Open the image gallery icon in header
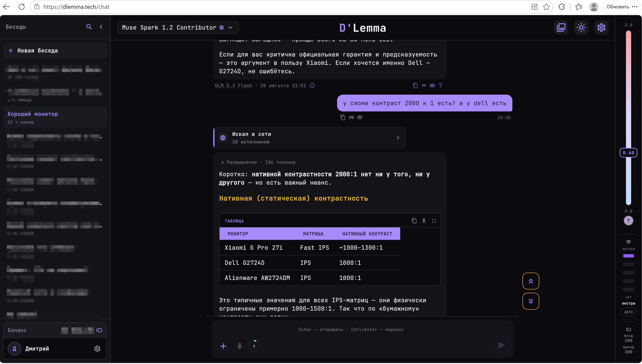642x364 pixels. pos(561,28)
